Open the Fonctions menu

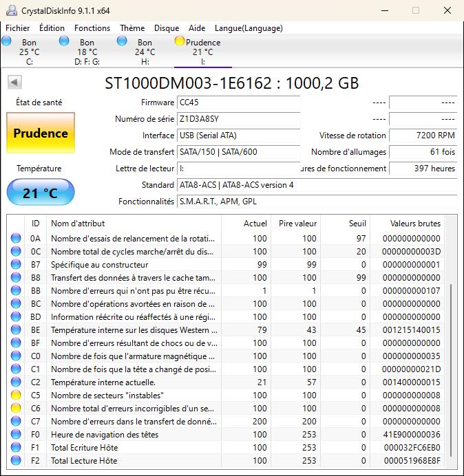[x=92, y=28]
